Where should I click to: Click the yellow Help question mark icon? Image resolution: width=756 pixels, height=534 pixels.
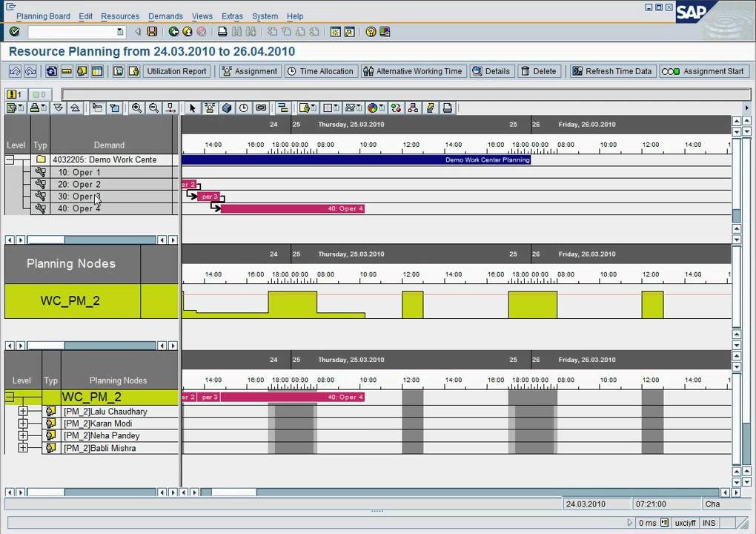pyautogui.click(x=371, y=32)
